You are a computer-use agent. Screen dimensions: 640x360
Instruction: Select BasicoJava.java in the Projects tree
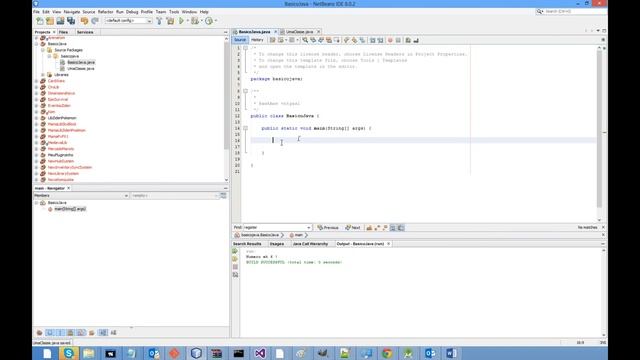(x=81, y=62)
